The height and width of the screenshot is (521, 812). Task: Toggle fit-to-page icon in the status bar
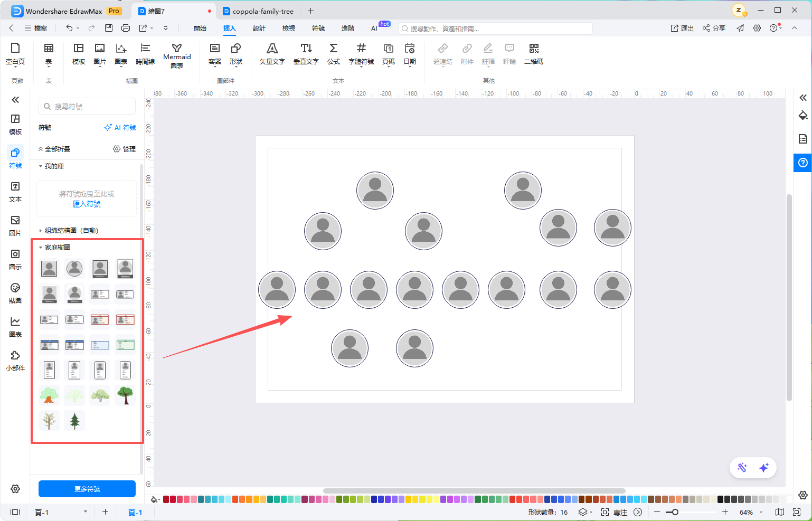coord(797,512)
